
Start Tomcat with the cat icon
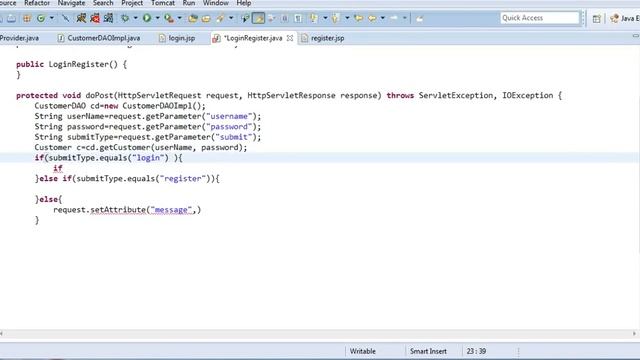pos(81,18)
